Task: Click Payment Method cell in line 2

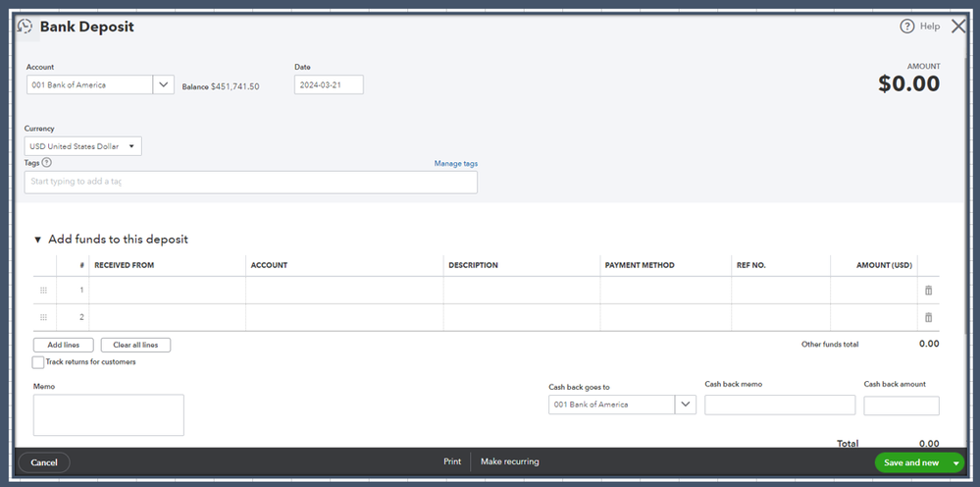Action: click(x=666, y=317)
